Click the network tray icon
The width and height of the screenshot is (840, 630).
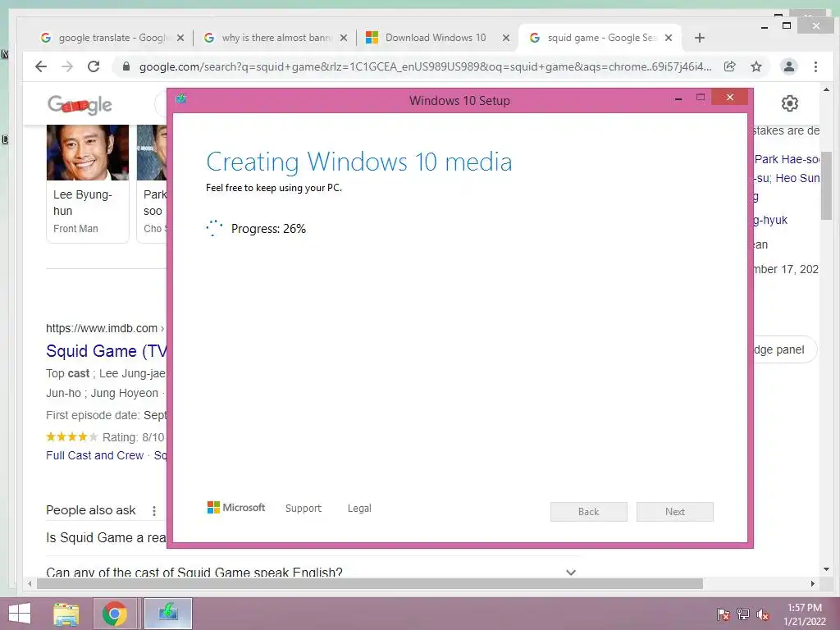click(743, 614)
